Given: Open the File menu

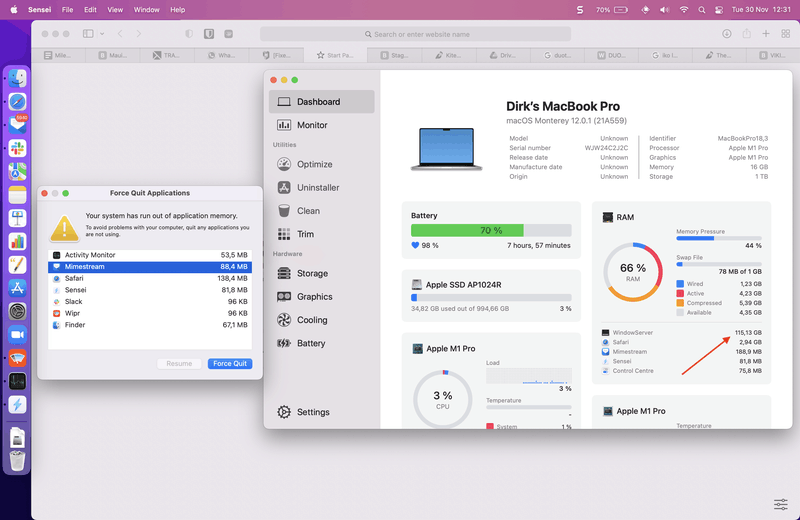Looking at the screenshot, I should (67, 10).
